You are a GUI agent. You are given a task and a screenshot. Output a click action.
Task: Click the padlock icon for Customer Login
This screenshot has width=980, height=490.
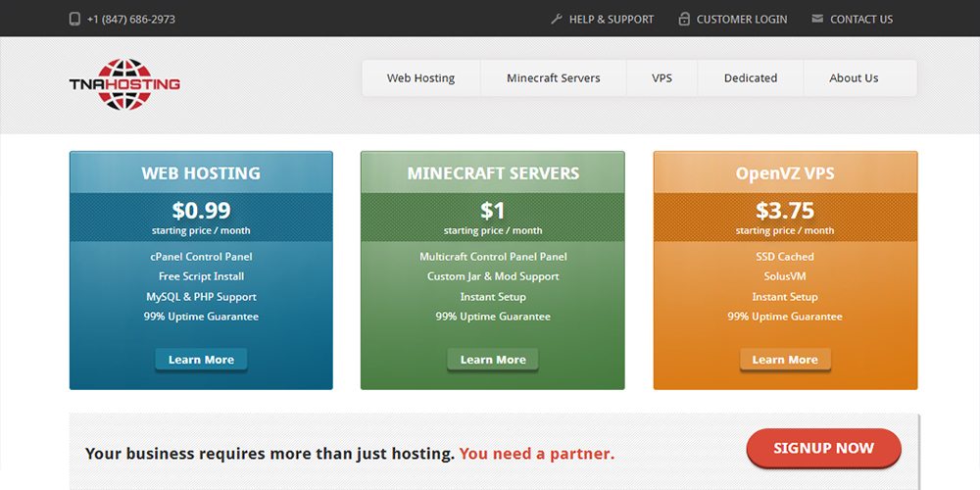coord(685,19)
